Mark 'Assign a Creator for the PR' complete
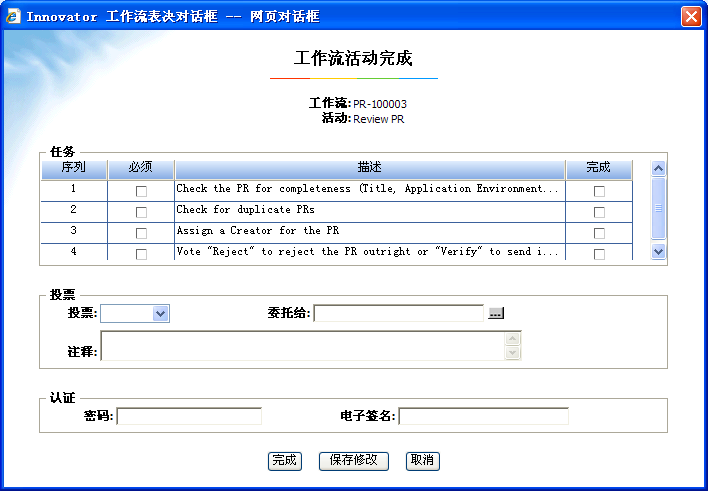The height and width of the screenshot is (491, 708). 599,234
